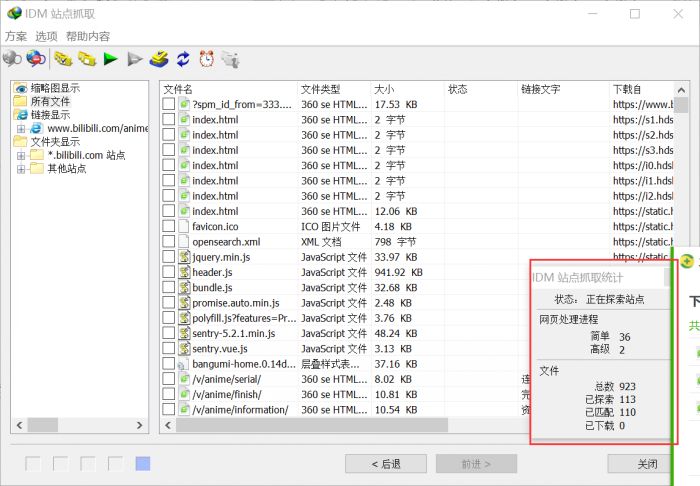Viewport: 700px width, 486px height.
Task: Click the 下载自 column header
Action: coord(641,89)
